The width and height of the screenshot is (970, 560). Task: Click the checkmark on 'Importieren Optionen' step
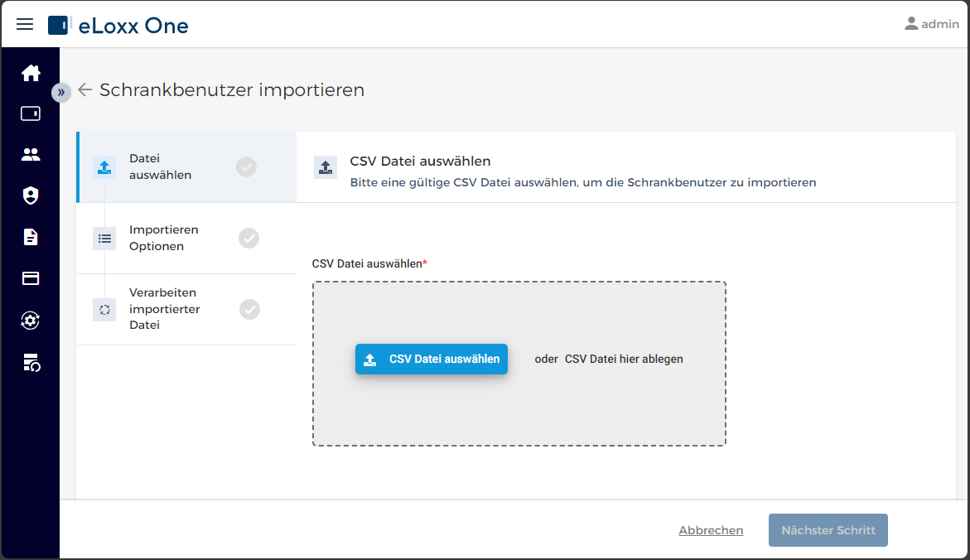tap(249, 239)
